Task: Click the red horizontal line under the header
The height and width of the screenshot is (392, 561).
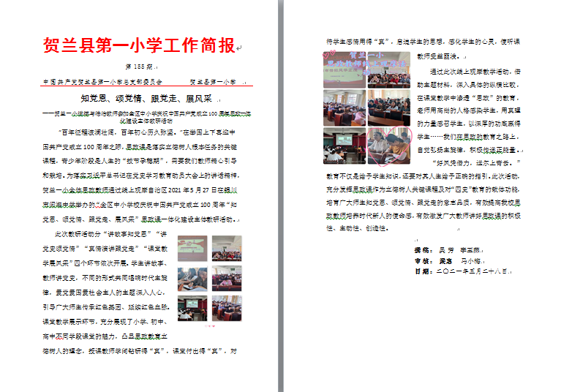Action: point(146,88)
